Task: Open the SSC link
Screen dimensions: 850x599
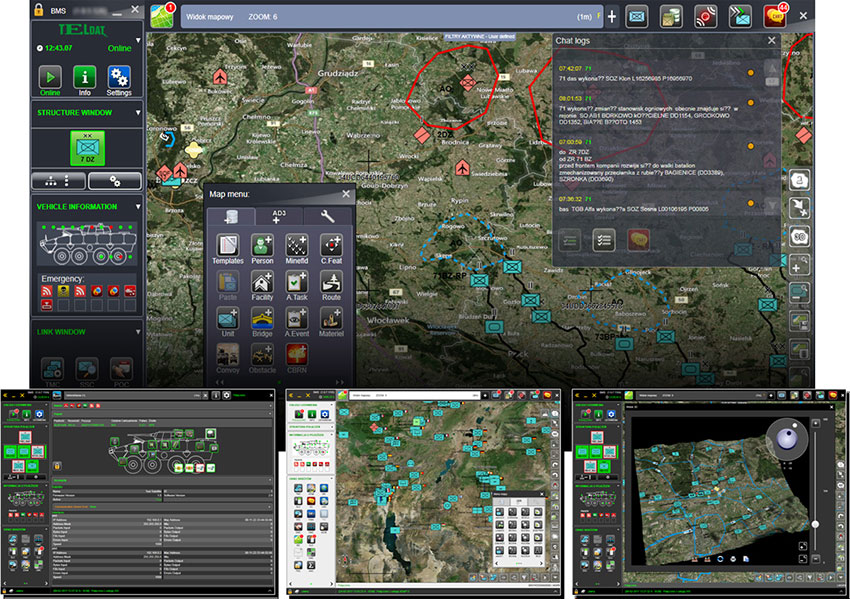Action: tap(87, 369)
